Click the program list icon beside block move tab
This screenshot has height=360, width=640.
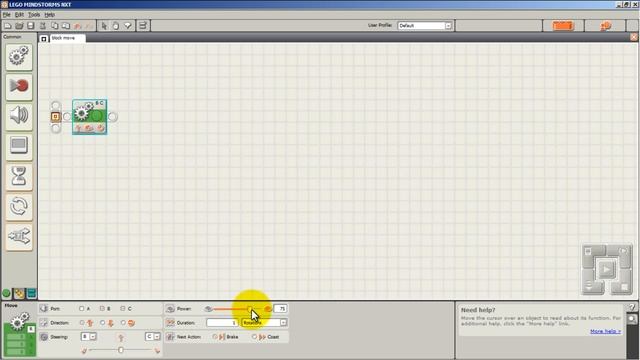(x=44, y=38)
